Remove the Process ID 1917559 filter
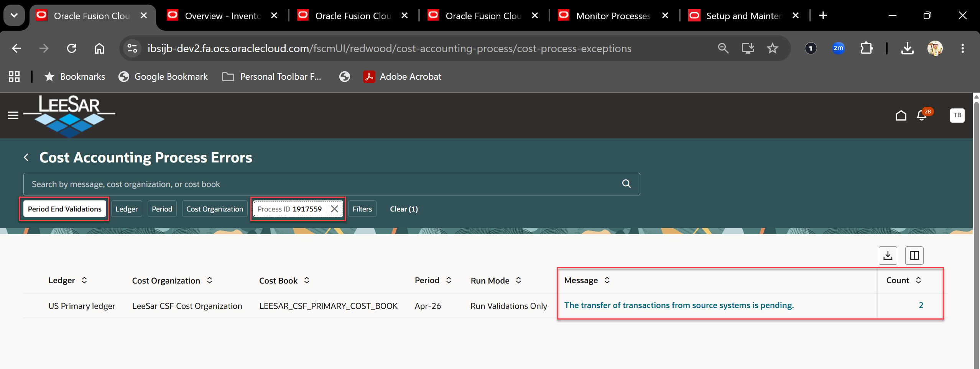Screen dimensions: 980x369 (334, 209)
